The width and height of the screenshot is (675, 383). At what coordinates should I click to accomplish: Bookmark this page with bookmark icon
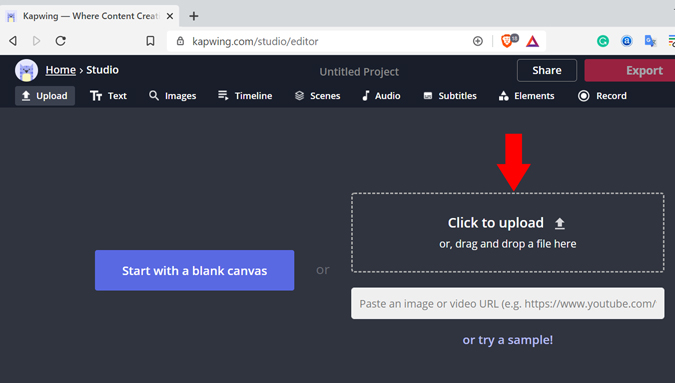click(150, 41)
